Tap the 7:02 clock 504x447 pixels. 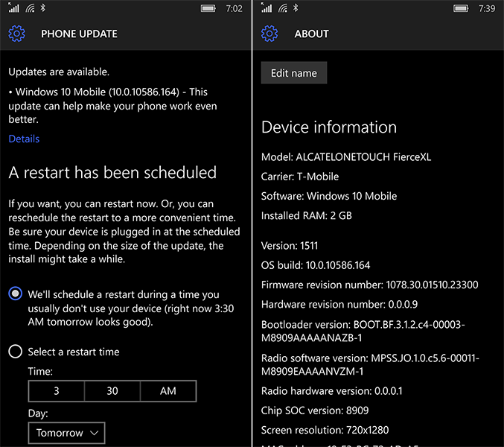click(x=234, y=8)
